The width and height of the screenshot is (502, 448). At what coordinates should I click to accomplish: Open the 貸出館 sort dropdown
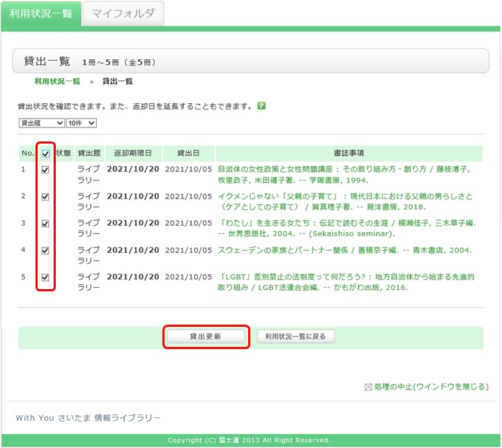point(41,123)
